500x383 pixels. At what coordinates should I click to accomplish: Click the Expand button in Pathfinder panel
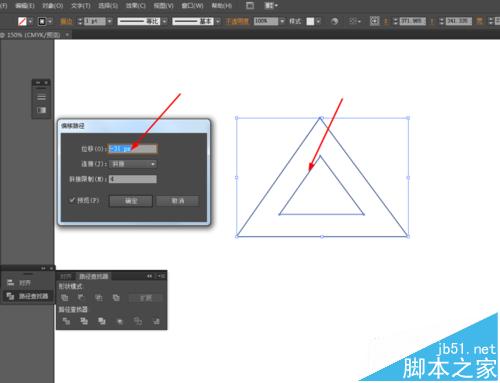[146, 298]
